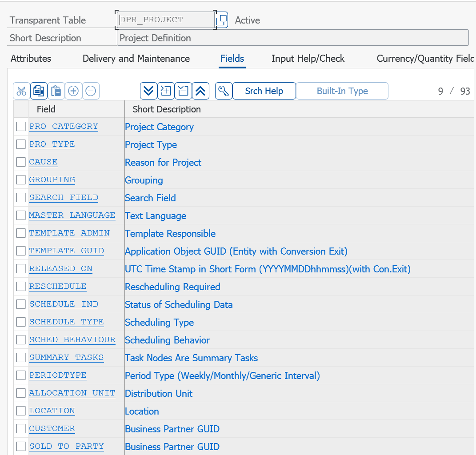Click the Delete Row minus icon
The height and width of the screenshot is (455, 476).
91,91
